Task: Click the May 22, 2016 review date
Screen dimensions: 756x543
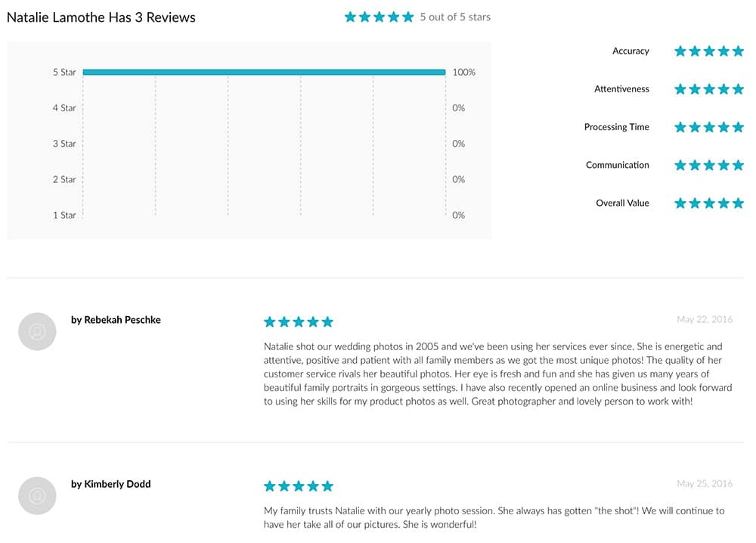Action: pos(705,319)
